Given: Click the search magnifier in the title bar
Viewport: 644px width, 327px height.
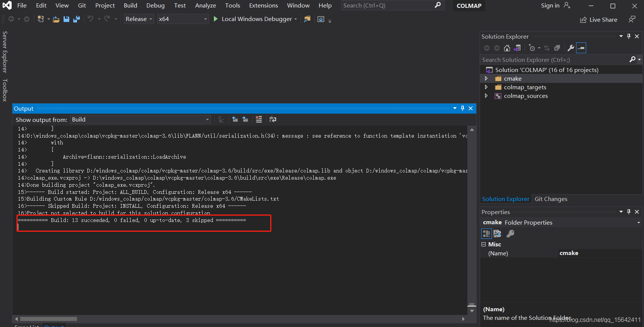Looking at the screenshot, I should coord(438,5).
